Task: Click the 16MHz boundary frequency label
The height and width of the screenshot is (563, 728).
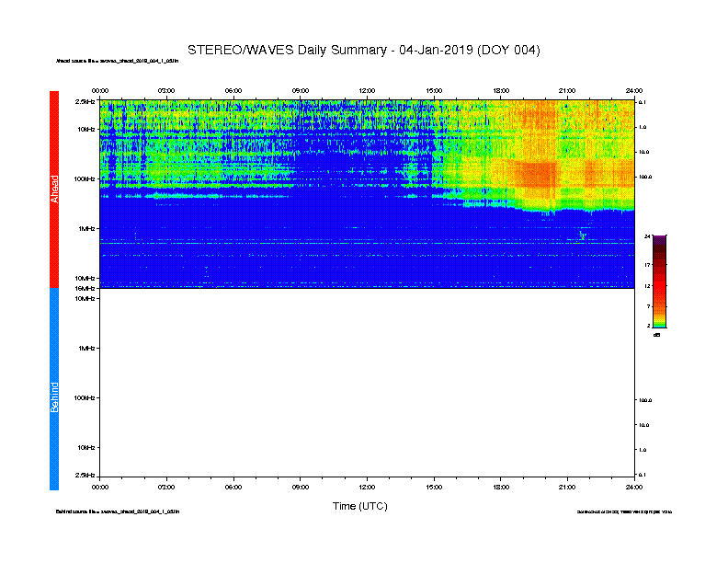Action: [86, 288]
